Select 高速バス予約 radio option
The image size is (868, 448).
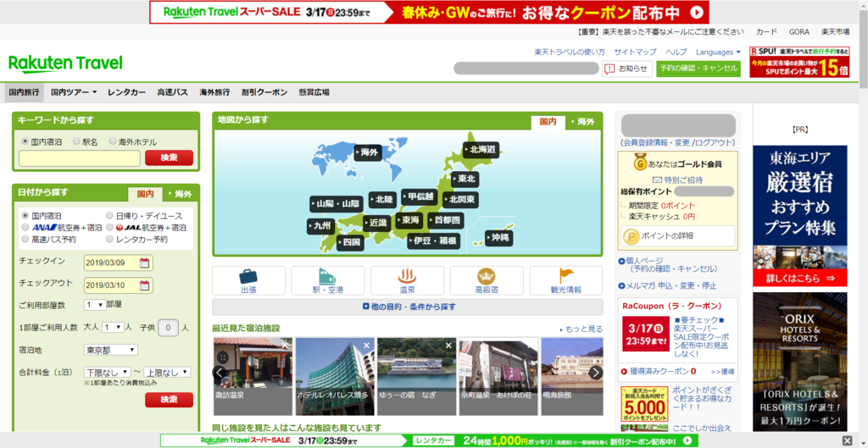click(x=25, y=240)
